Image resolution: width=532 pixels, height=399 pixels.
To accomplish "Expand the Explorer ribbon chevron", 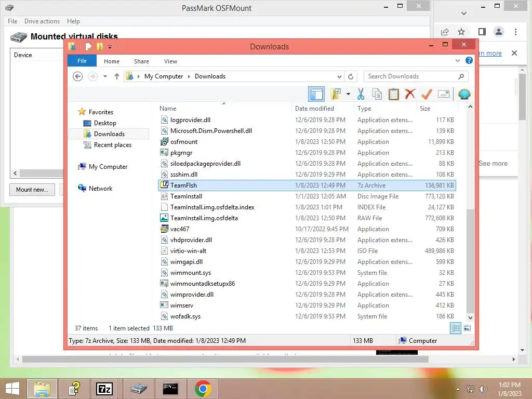I will click(457, 60).
